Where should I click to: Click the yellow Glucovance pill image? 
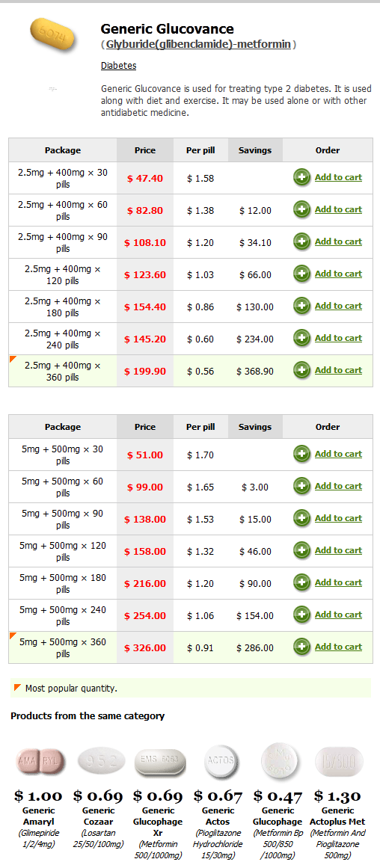pyautogui.click(x=52, y=37)
